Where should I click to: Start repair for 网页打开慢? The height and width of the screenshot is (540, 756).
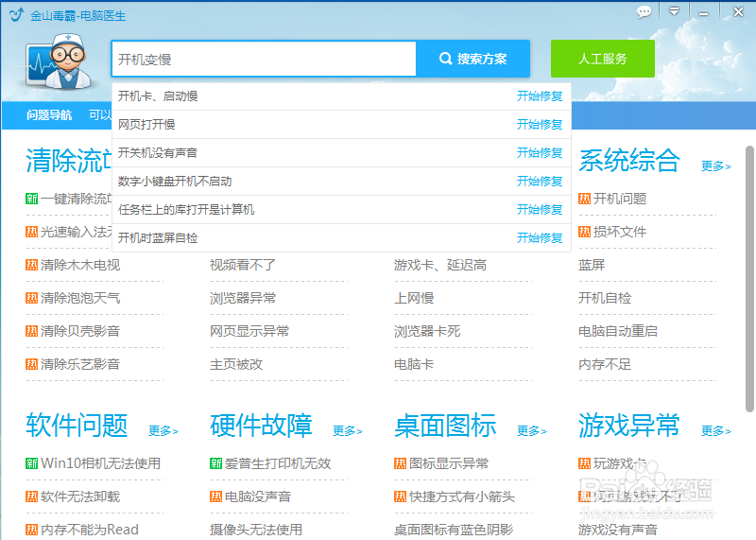coord(540,125)
